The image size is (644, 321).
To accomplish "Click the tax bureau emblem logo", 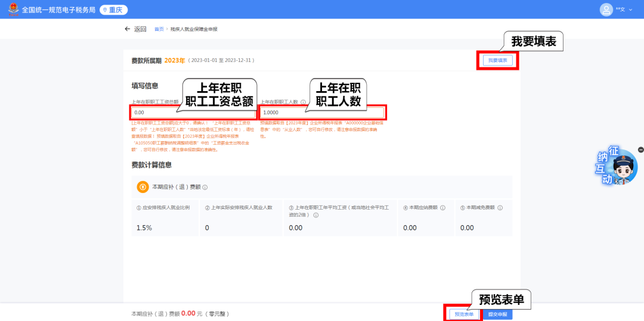I will pos(13,10).
